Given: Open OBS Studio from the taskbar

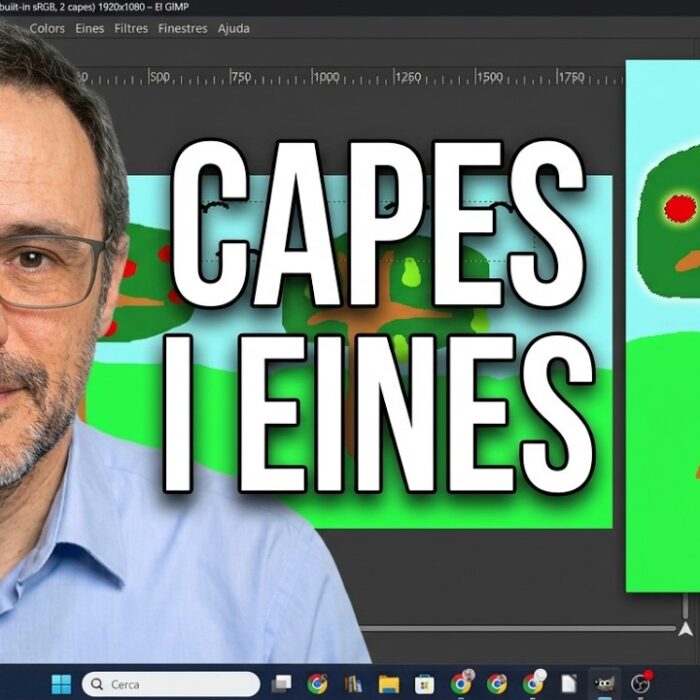Looking at the screenshot, I should (x=642, y=683).
